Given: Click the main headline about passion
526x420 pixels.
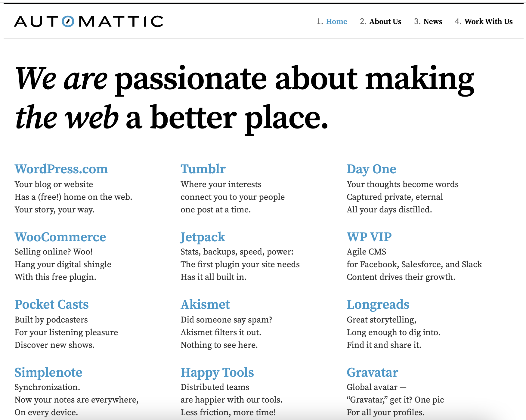Looking at the screenshot, I should pyautogui.click(x=244, y=98).
